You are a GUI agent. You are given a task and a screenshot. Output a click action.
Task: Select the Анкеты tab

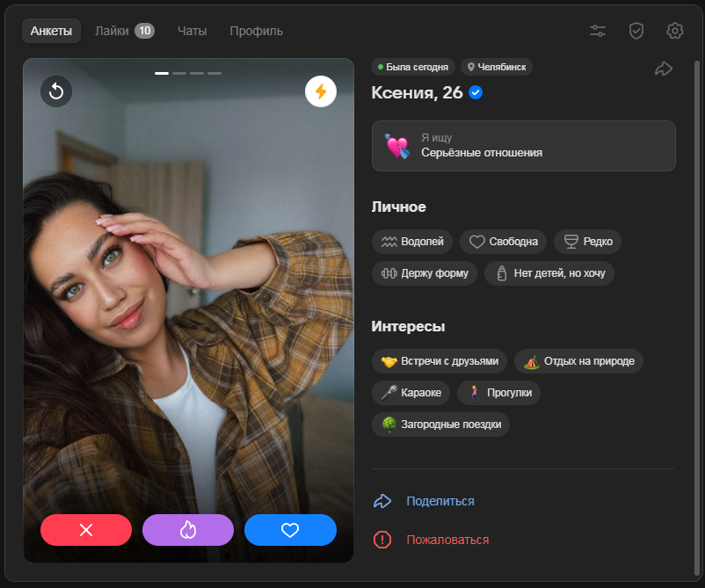pos(52,31)
